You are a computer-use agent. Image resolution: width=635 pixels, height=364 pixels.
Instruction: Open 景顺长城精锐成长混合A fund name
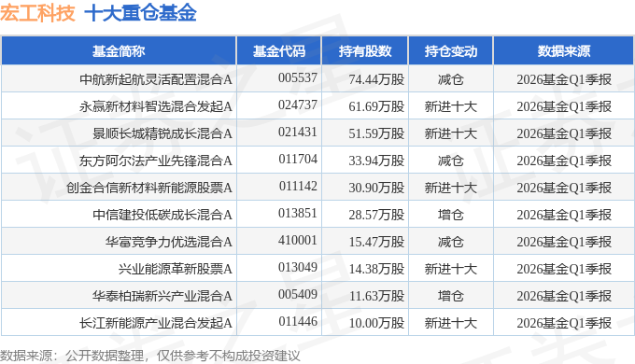pyautogui.click(x=162, y=133)
